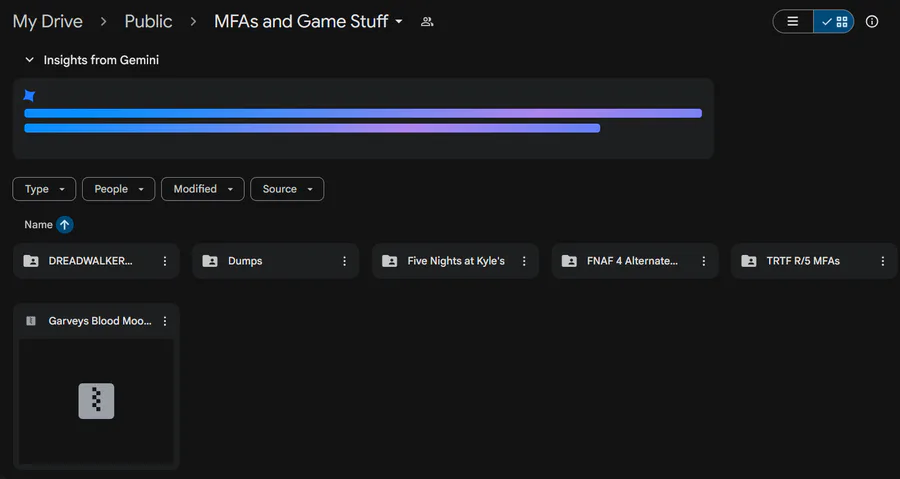This screenshot has height=479, width=900.
Task: Open more actions for FNAF 4 Alternate folder
Action: point(703,261)
